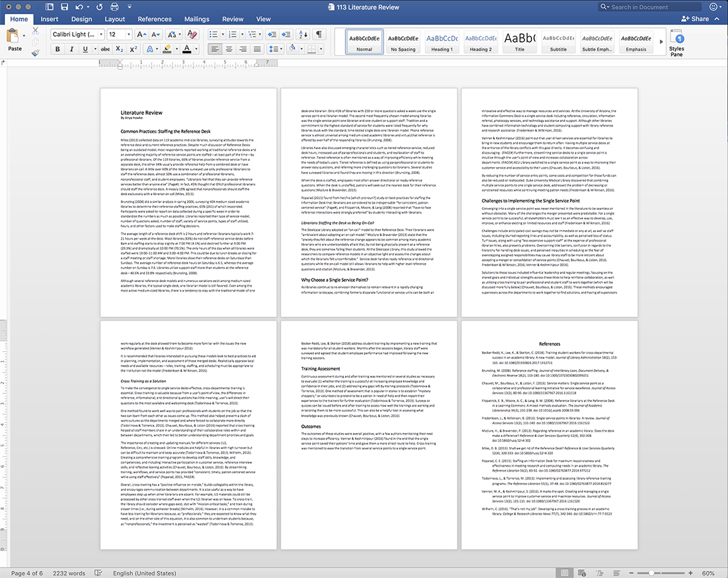Image resolution: width=728 pixels, height=578 pixels.
Task: Switch to Draft view in status bar
Action: click(617, 573)
